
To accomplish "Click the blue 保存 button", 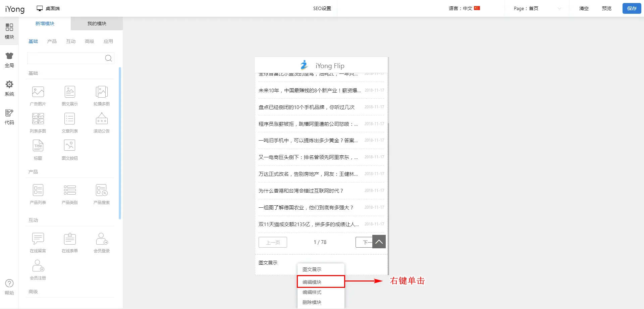I will click(632, 8).
